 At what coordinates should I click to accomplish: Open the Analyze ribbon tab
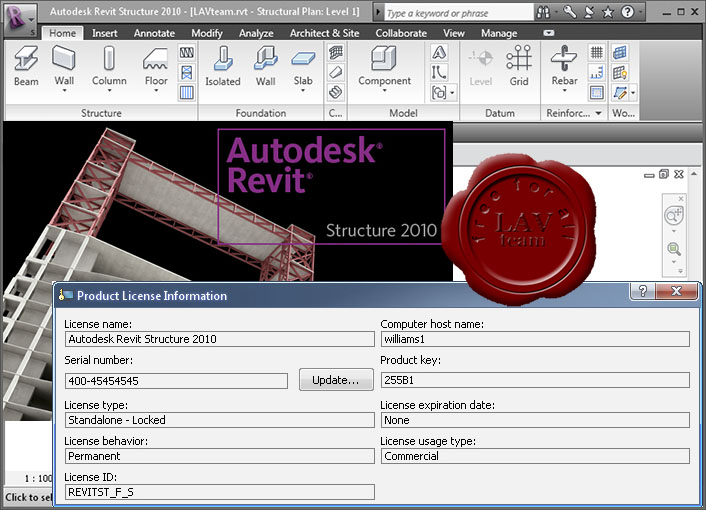[x=256, y=33]
